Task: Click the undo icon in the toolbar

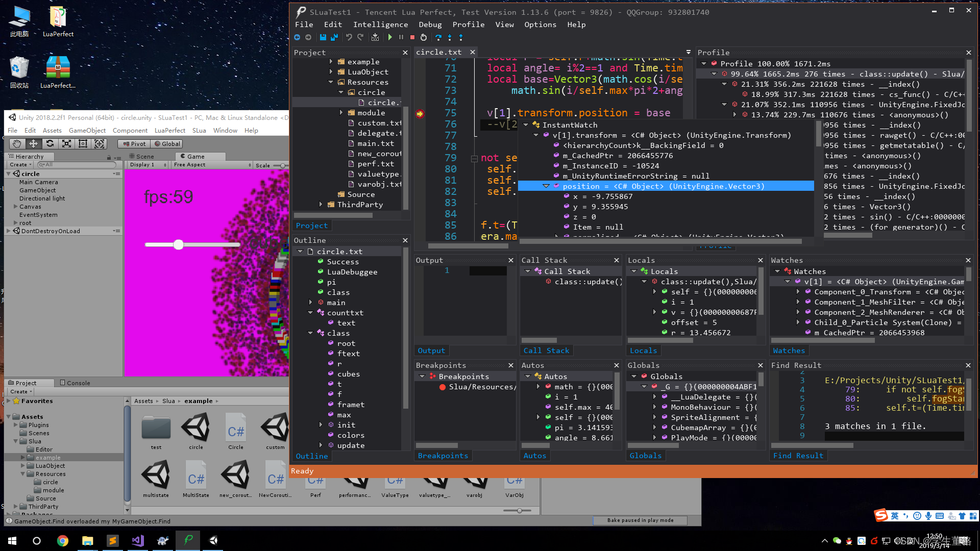Action: [x=349, y=37]
